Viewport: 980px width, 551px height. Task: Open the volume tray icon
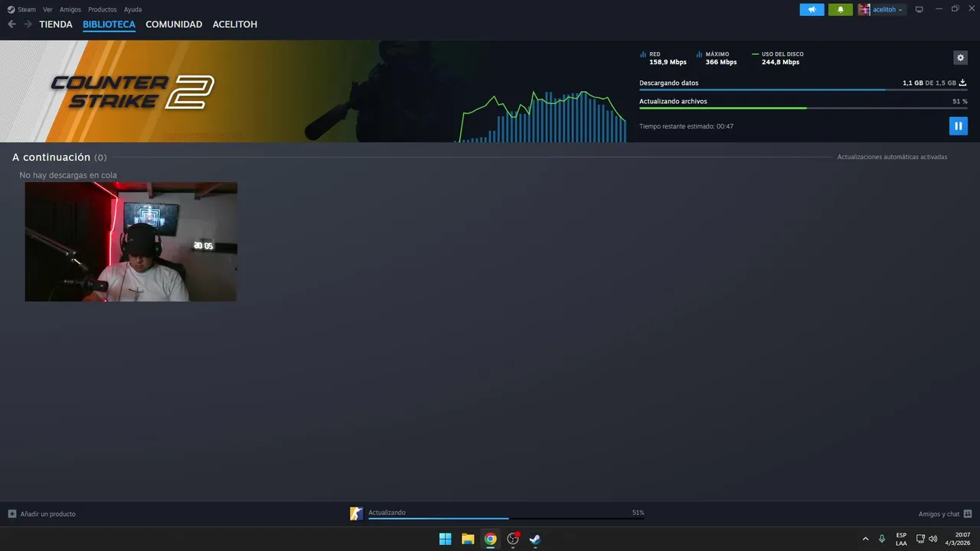coord(933,539)
